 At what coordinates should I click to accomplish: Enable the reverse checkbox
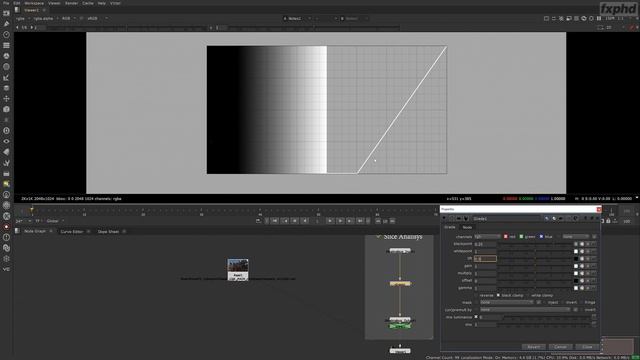tap(476, 296)
